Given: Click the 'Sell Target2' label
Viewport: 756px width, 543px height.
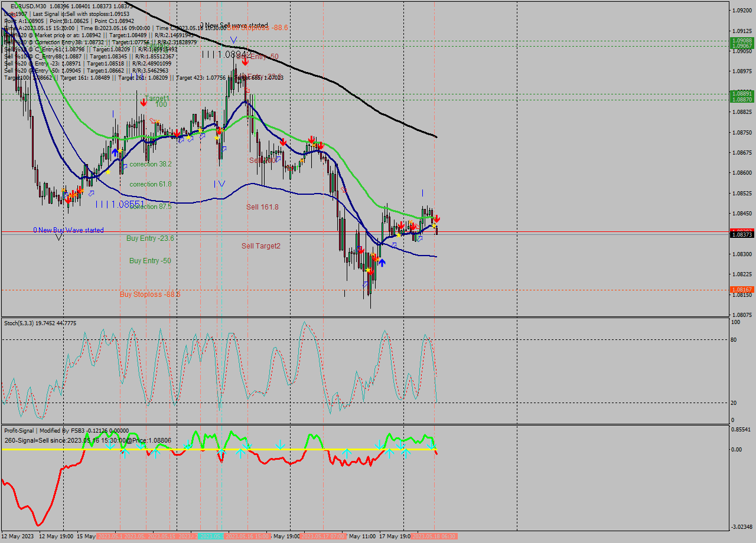Looking at the screenshot, I should pyautogui.click(x=261, y=246).
